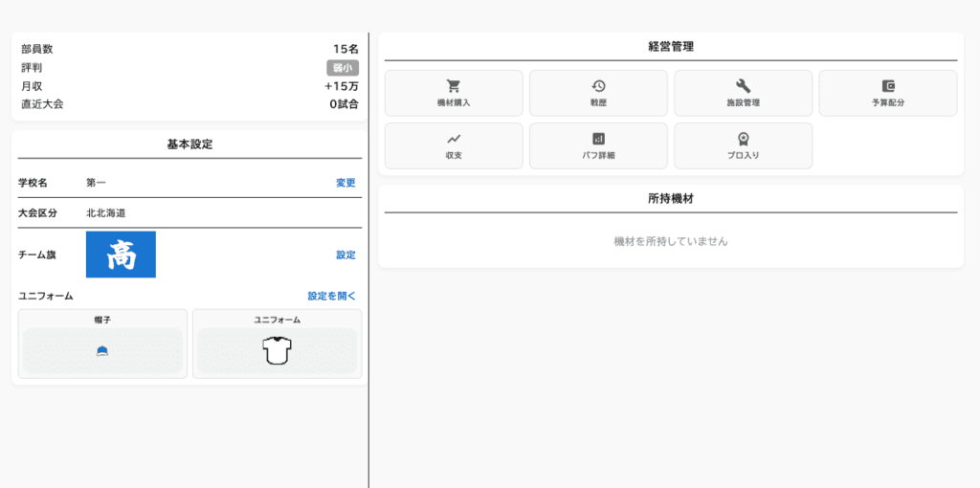
Task: Select the 予算配分 wallet icon
Action: click(x=888, y=86)
